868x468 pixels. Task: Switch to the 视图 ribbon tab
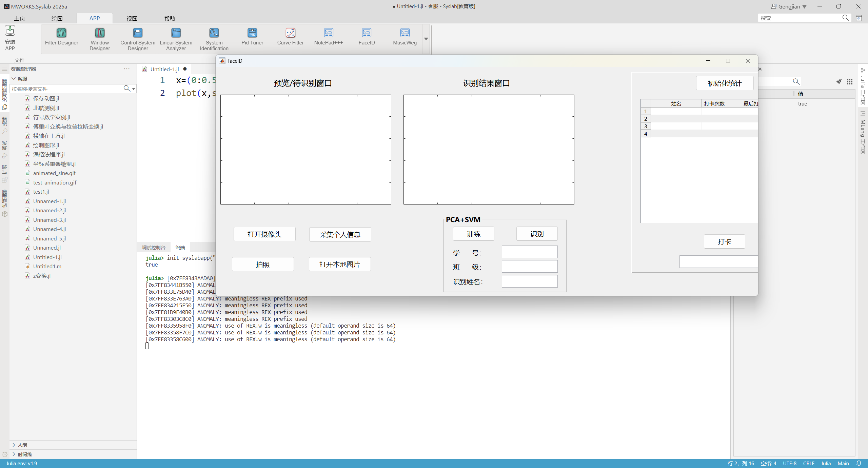(132, 18)
